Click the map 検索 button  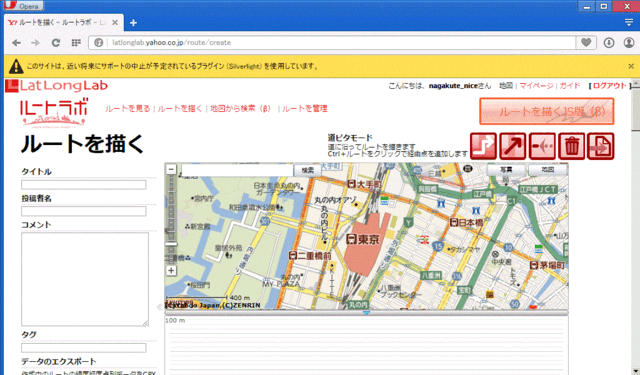click(308, 170)
